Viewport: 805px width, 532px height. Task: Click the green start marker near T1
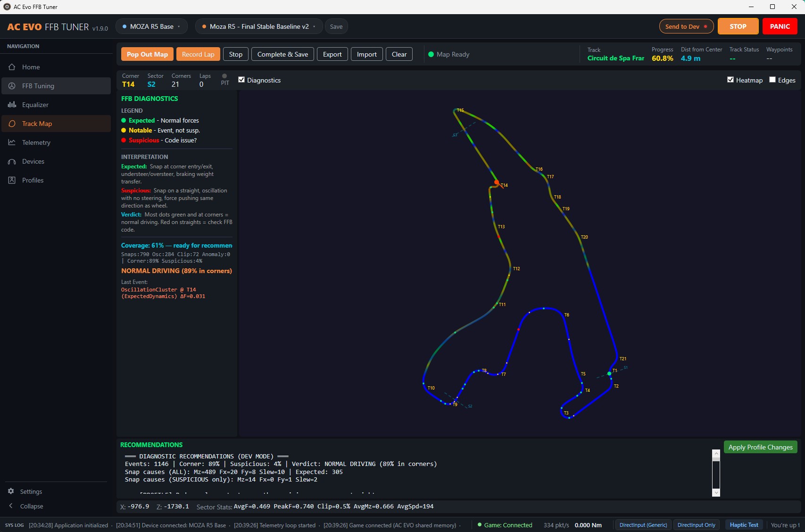(609, 374)
